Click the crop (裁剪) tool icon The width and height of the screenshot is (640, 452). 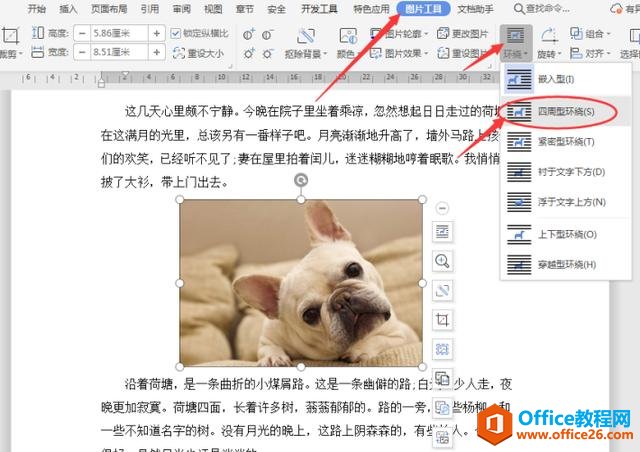(x=10, y=36)
